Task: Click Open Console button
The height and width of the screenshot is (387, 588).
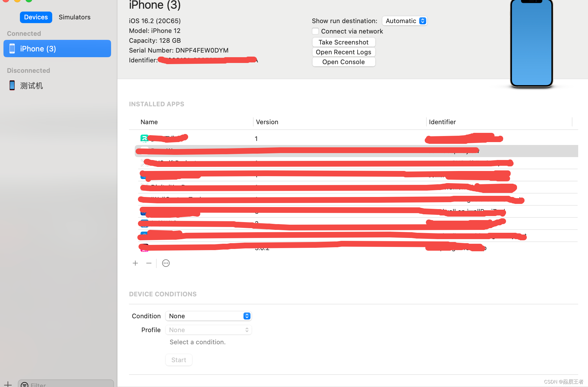Action: tap(344, 62)
